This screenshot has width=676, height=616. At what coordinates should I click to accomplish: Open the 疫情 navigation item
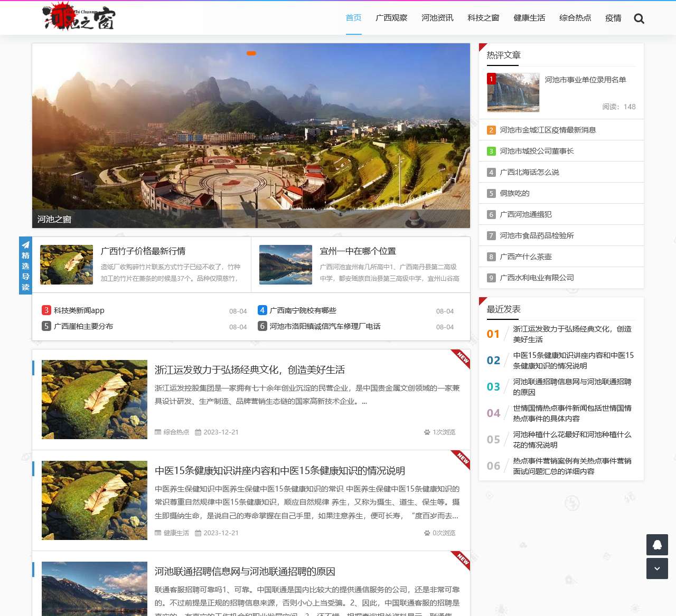613,18
